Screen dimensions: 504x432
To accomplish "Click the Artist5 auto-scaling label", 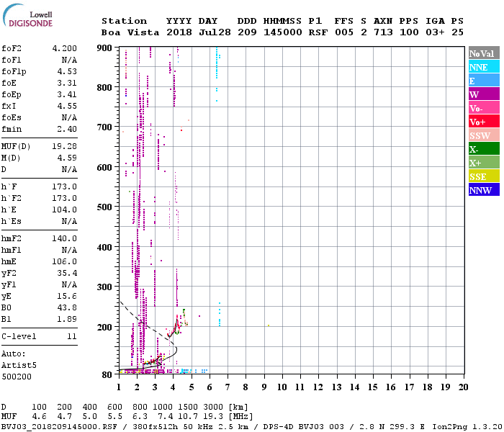I will pos(19,366).
